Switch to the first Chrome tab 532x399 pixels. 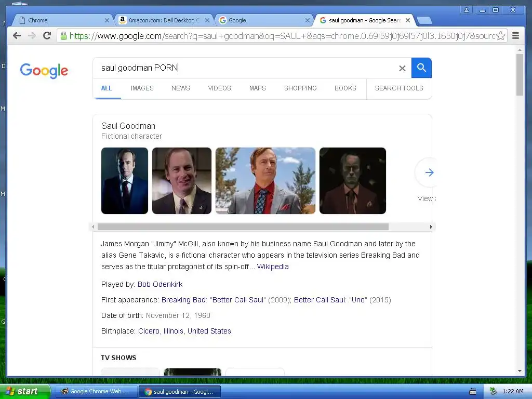point(63,20)
